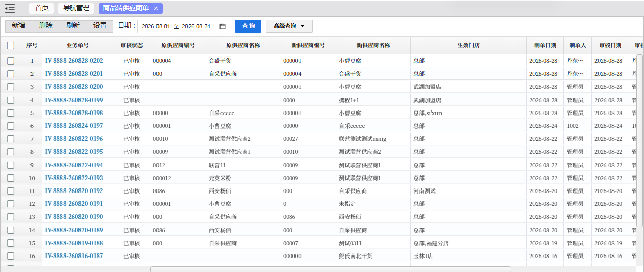644x272 pixels.
Task: Click 元英米粉 supplier cell
Action: (x=221, y=178)
